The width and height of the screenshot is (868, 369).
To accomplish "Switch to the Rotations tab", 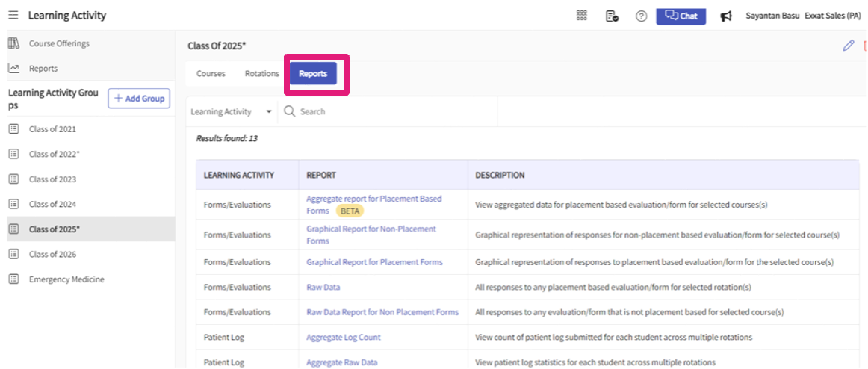I will point(261,74).
